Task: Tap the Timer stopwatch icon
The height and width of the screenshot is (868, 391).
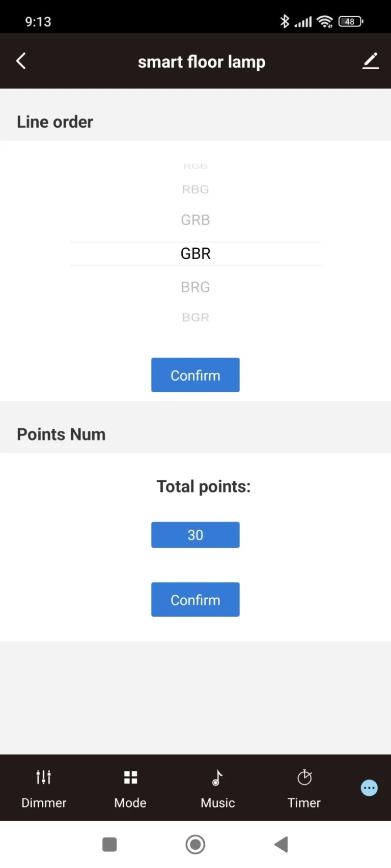Action: [304, 777]
